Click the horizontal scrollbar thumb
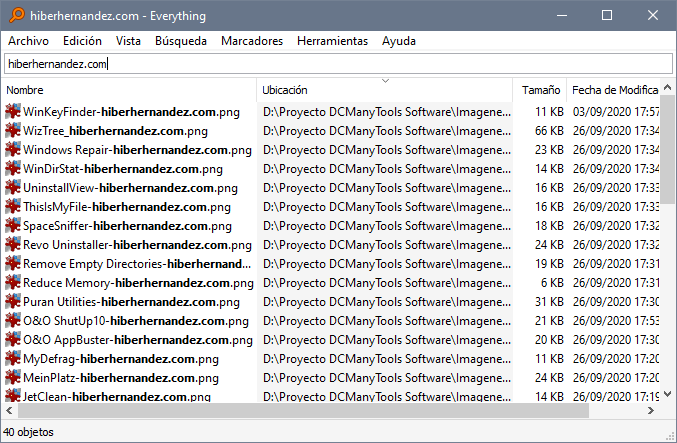This screenshot has width=677, height=443. [x=303, y=411]
